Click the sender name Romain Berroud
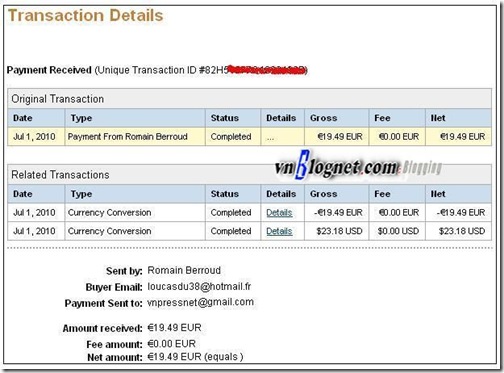The height and width of the screenshot is (373, 504). click(x=184, y=270)
